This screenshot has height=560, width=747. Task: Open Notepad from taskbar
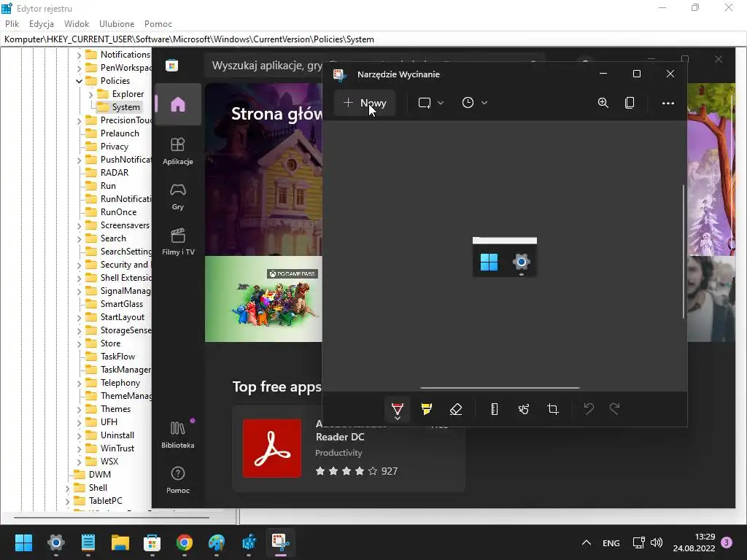[88, 542]
